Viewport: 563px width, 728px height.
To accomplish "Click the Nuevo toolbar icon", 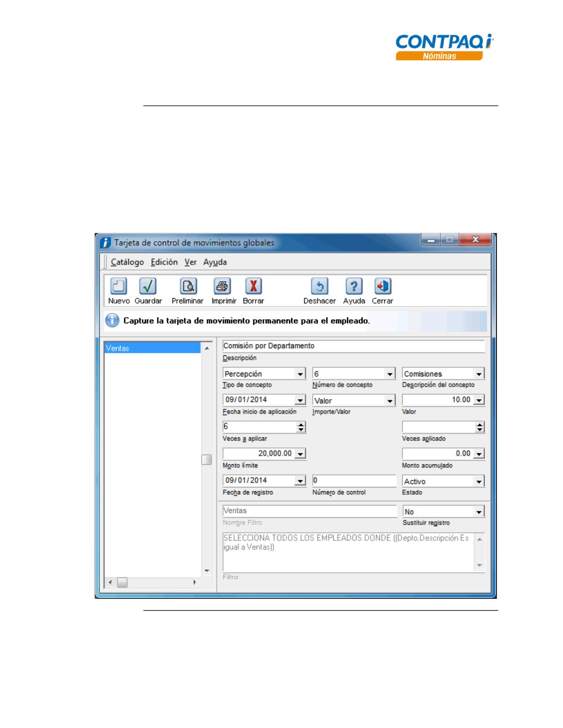I will pos(118,286).
